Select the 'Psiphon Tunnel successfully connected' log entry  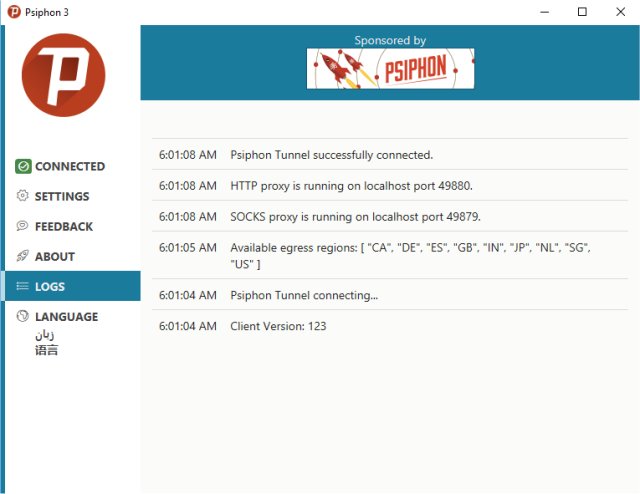tap(390, 155)
